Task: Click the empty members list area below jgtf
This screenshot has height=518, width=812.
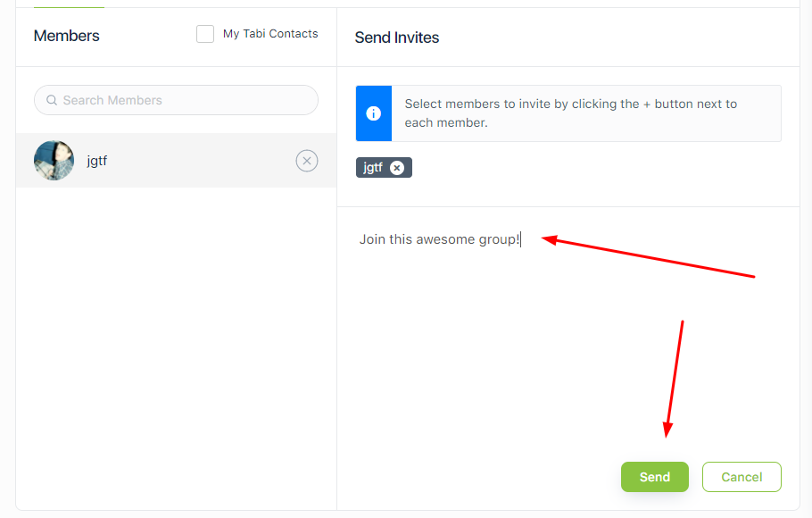Action: (x=176, y=347)
